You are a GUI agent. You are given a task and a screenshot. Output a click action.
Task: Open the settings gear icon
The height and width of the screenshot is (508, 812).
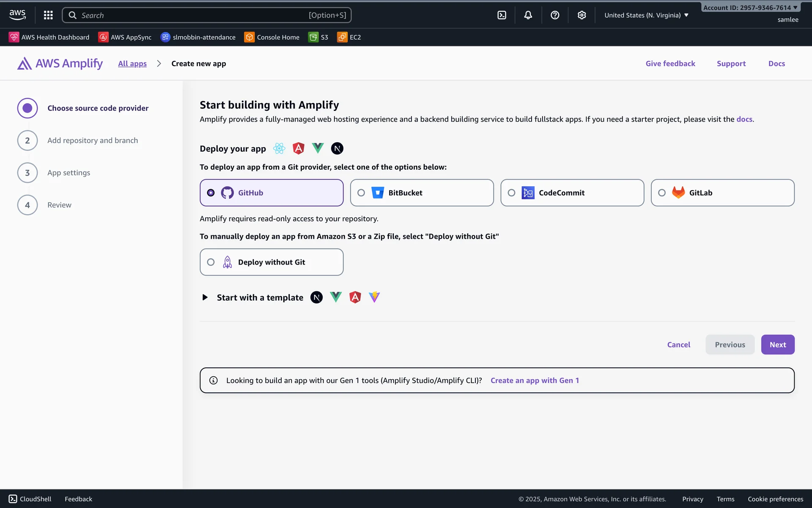coord(582,15)
